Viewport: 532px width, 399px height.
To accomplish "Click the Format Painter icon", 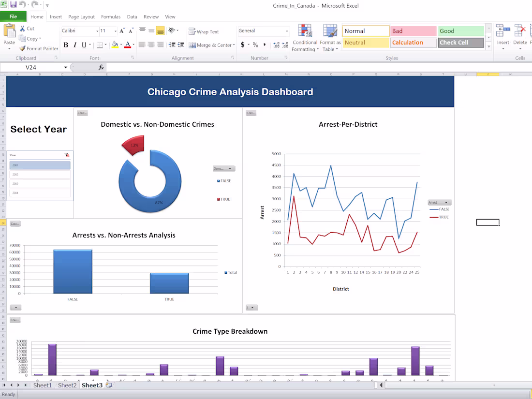I will [x=22, y=48].
